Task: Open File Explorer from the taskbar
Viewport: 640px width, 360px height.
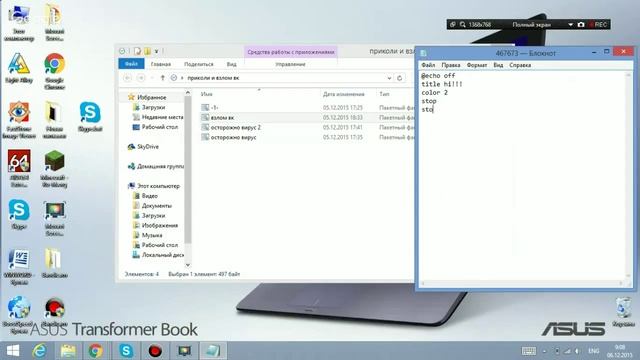Action: (x=68, y=351)
